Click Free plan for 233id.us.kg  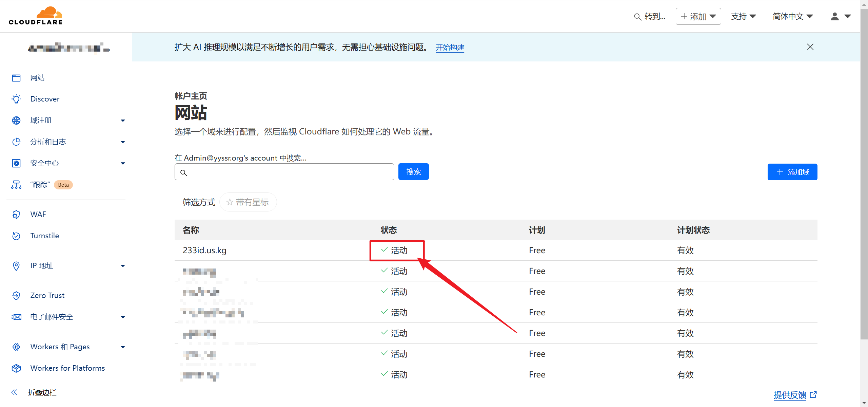pos(537,251)
